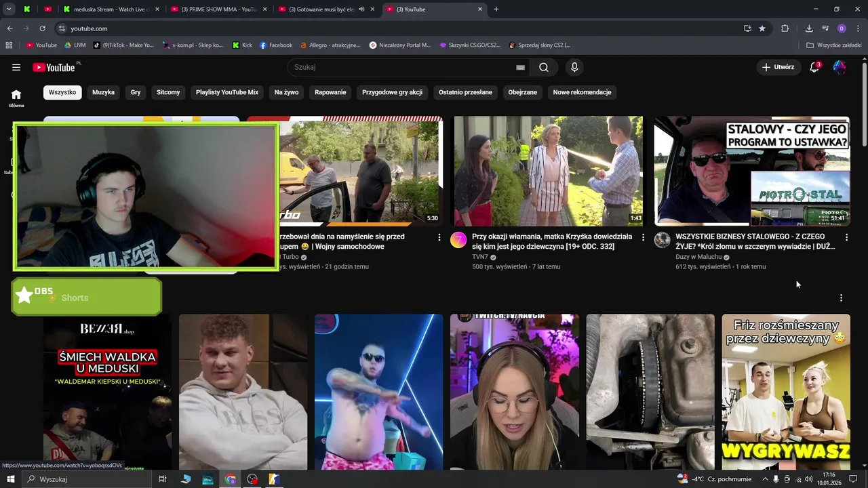Open three-dot menu for Wojny samochodowe video
Image resolution: width=868 pixels, height=488 pixels.
(439, 237)
